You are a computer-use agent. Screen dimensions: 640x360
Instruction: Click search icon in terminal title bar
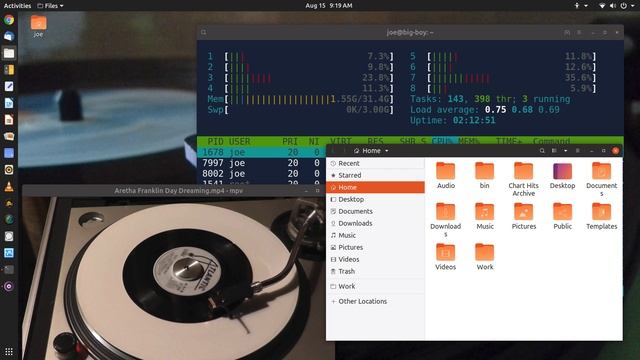[x=204, y=32]
